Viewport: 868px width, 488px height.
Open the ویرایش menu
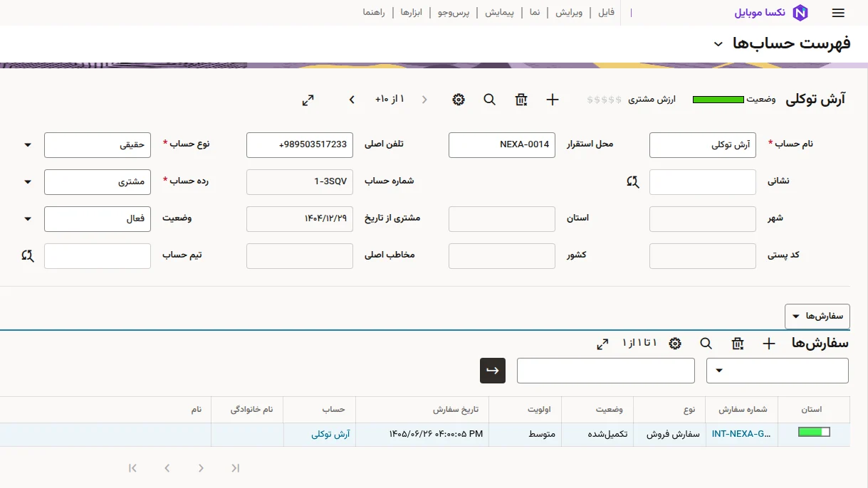click(568, 13)
